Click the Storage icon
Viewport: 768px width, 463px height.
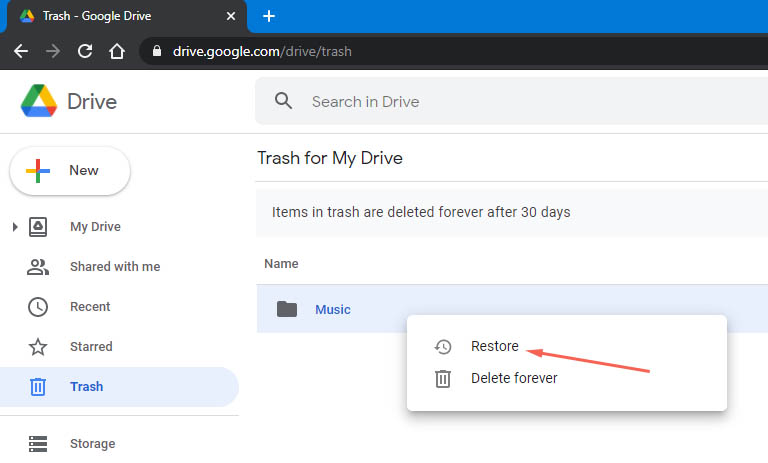pos(38,443)
